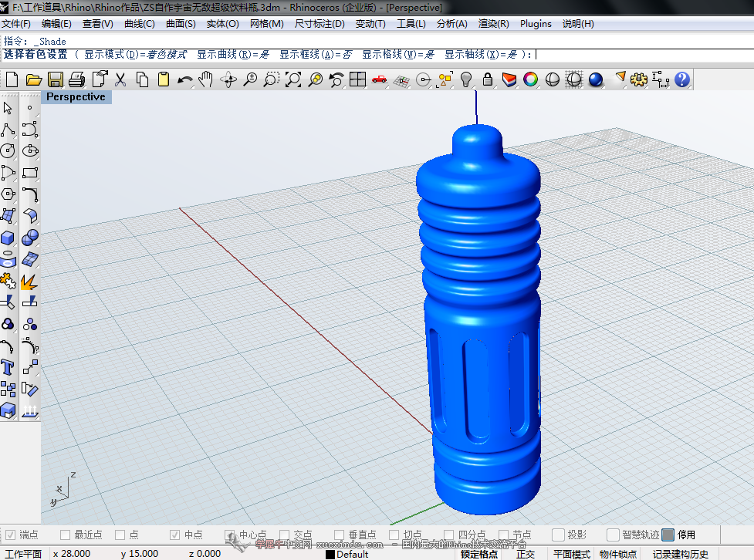Click the 工作平面 status bar pane
This screenshot has width=754, height=560.
23,555
